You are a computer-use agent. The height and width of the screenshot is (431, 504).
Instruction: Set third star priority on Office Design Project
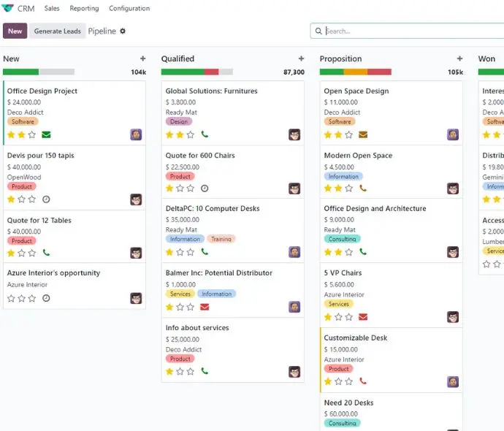32,134
